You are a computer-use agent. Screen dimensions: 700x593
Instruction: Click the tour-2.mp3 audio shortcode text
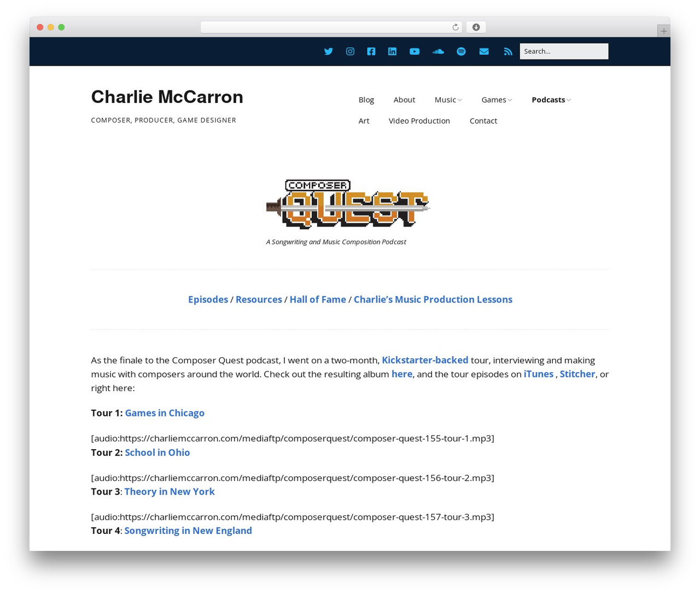tap(293, 478)
